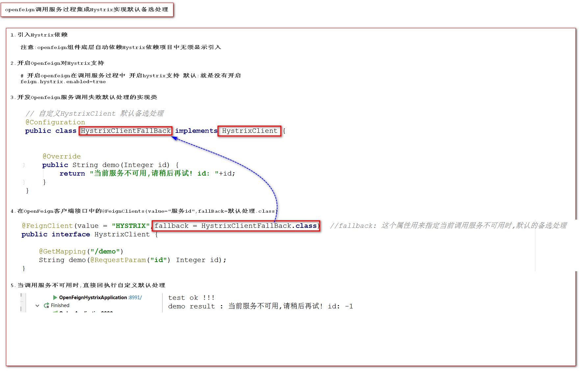
Task: Click the title text about openfeign integrating Hystrix
Action: click(x=87, y=10)
